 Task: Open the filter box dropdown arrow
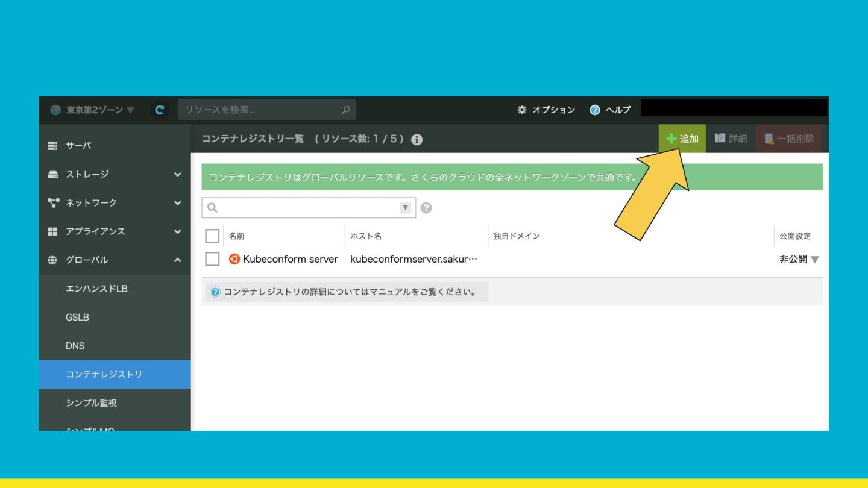coord(406,208)
